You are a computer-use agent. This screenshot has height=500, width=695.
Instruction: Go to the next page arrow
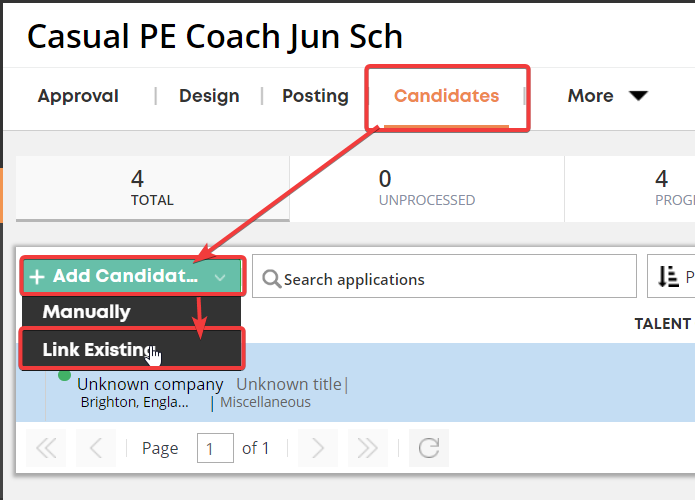click(318, 448)
